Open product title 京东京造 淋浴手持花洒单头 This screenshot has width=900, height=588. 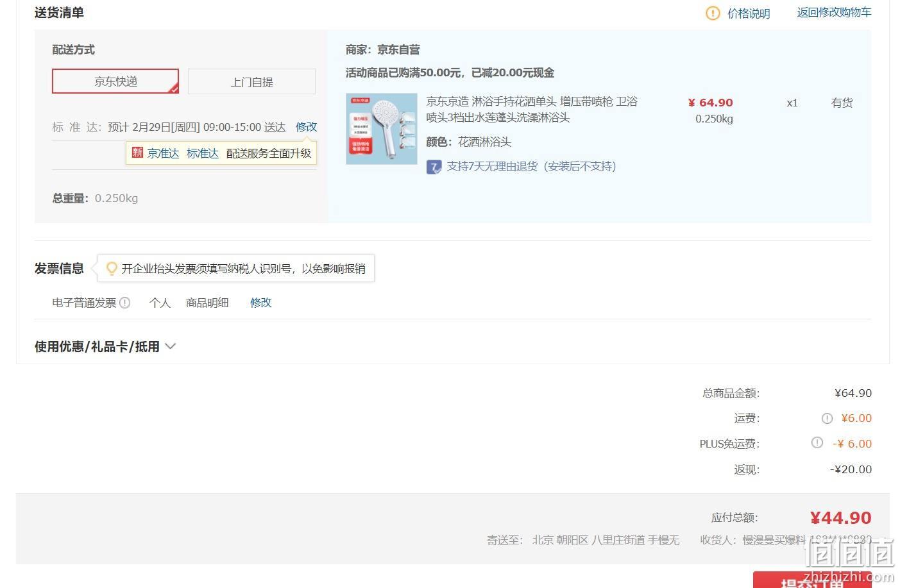[x=532, y=109]
